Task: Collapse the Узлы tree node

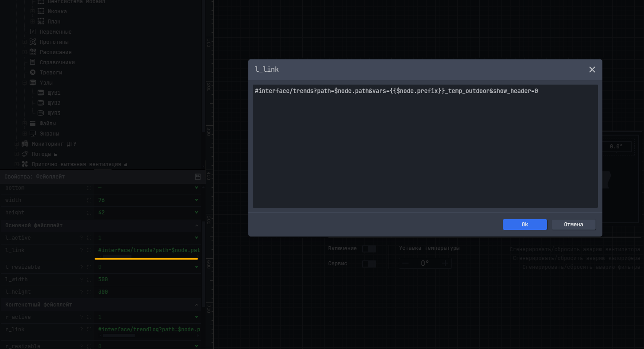Action: click(x=25, y=83)
